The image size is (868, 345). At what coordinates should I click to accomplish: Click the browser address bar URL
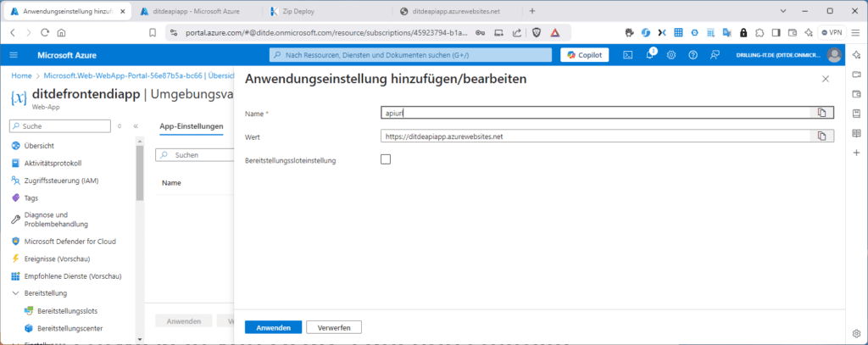click(x=326, y=33)
